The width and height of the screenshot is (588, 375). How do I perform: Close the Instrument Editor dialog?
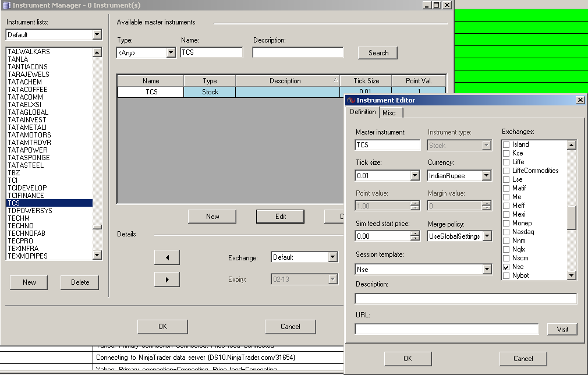click(x=580, y=100)
